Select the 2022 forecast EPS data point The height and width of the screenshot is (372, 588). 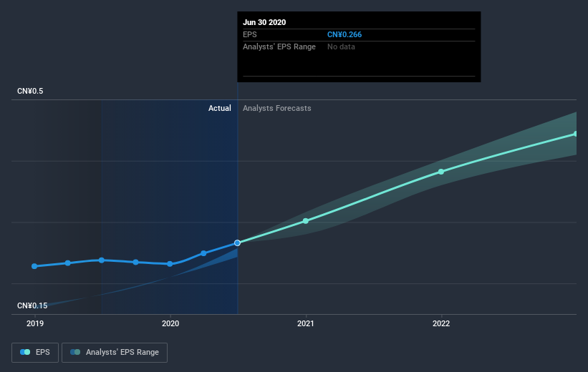pos(441,172)
